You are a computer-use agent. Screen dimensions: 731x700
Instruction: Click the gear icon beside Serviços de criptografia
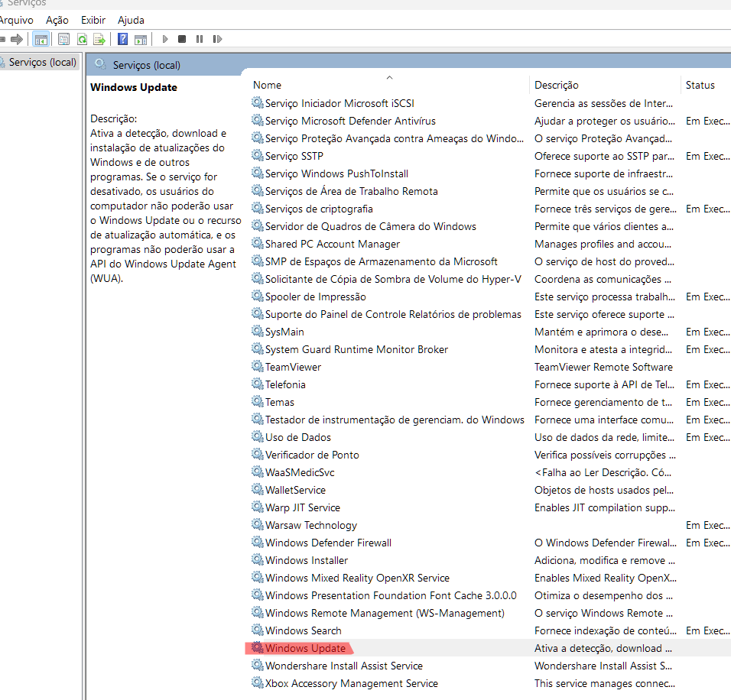(258, 208)
